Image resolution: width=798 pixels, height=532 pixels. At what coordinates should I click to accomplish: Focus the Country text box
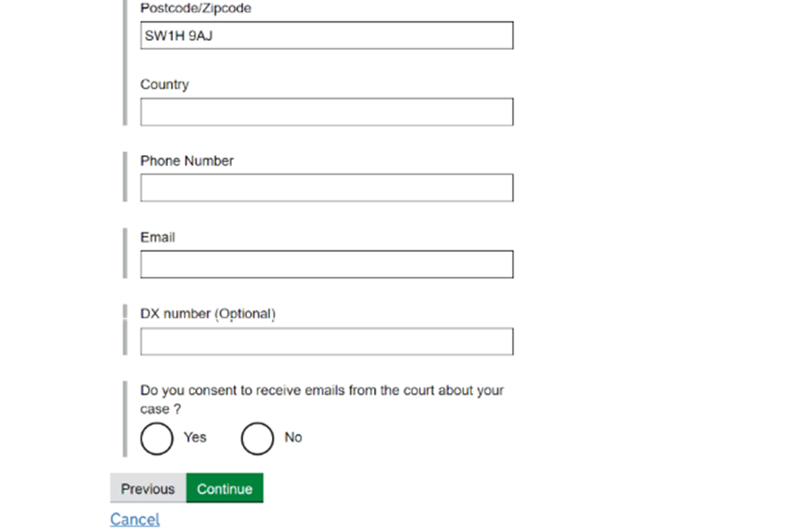point(326,112)
